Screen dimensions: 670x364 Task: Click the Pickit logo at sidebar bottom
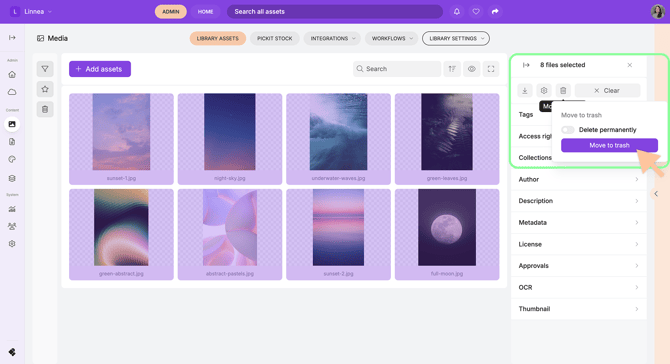[x=12, y=352]
